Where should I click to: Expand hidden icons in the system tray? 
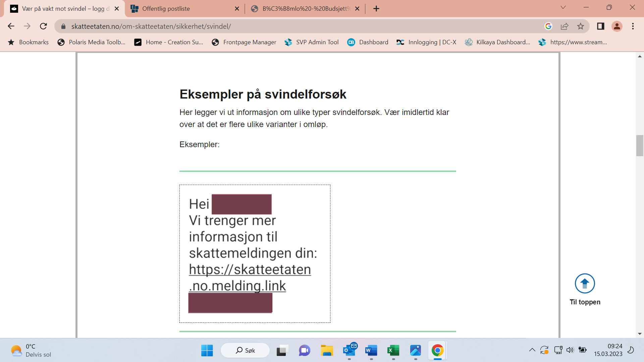(532, 350)
